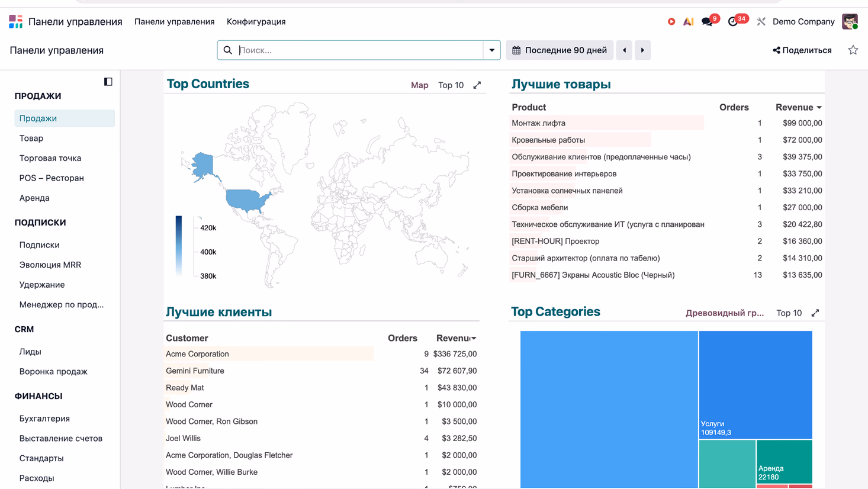Open the AI assistant icon
Screen dimensions: 868x489
pos(688,22)
